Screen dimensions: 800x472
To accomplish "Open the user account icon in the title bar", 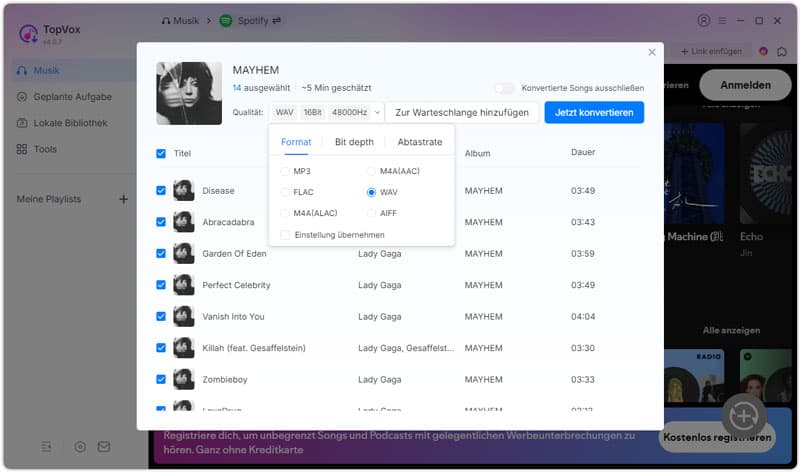I will 704,20.
